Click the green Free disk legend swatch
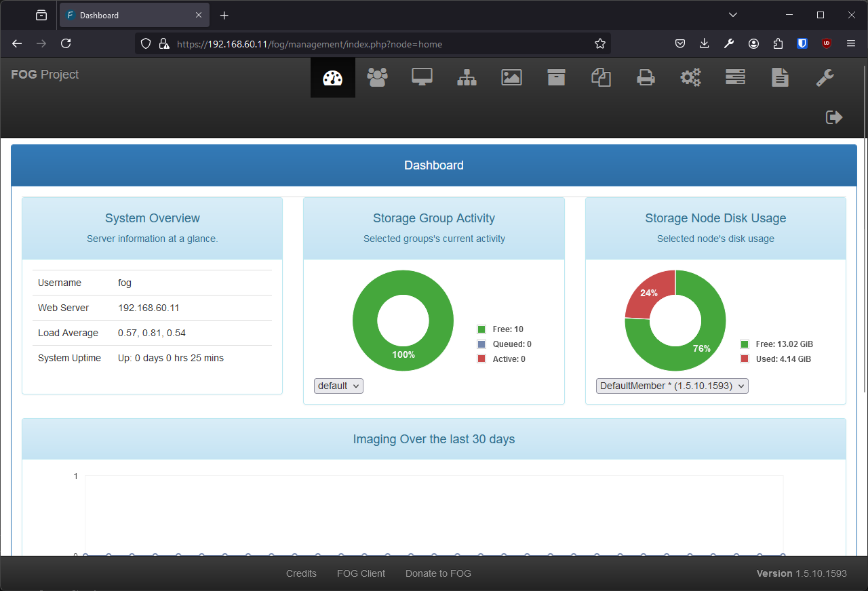Viewport: 868px width, 591px height. click(x=745, y=344)
